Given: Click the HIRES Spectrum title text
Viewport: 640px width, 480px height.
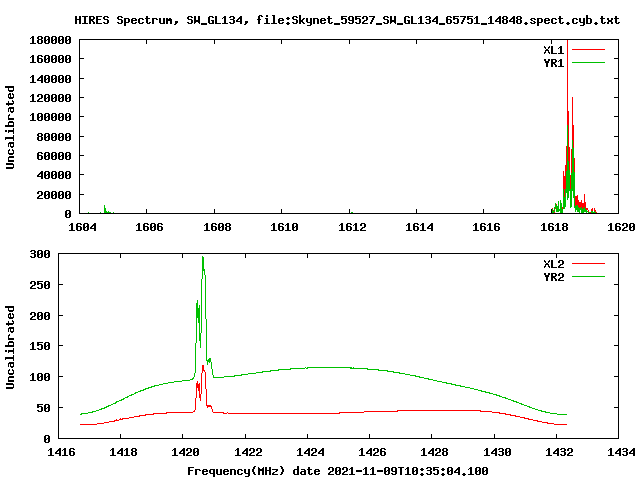Looking at the screenshot, I should [347, 20].
